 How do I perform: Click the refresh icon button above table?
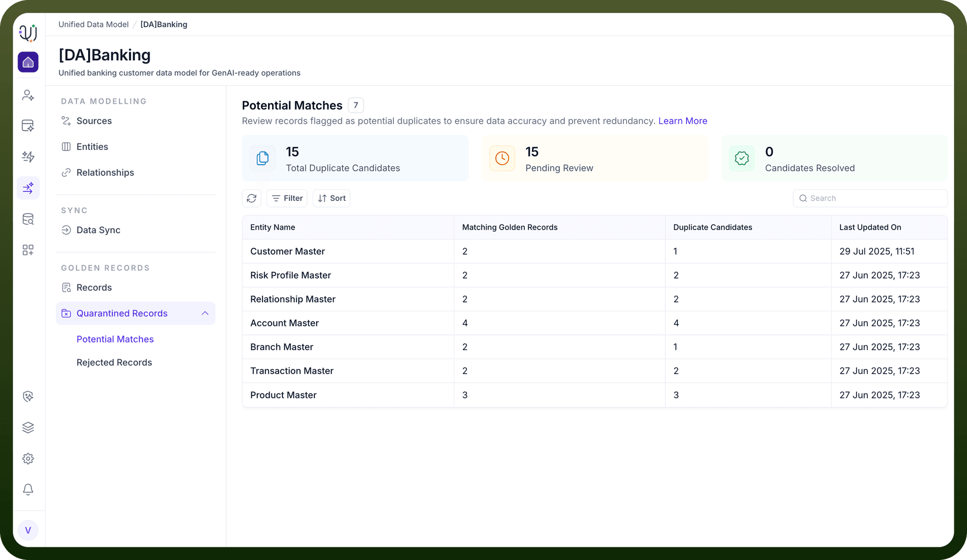[252, 198]
